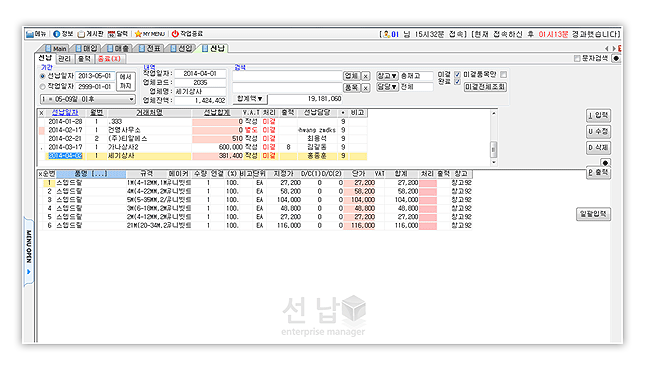Viewport: 645px width, 370px height.
Task: Click the upper grid scrollbar thumb
Action: click(x=494, y=149)
